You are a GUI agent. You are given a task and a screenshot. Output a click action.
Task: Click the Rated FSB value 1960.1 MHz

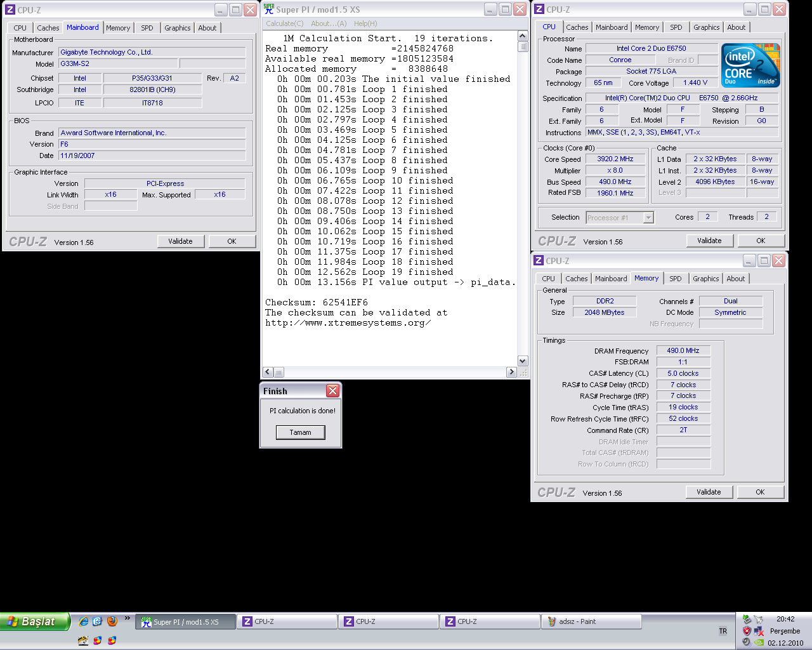pos(615,193)
